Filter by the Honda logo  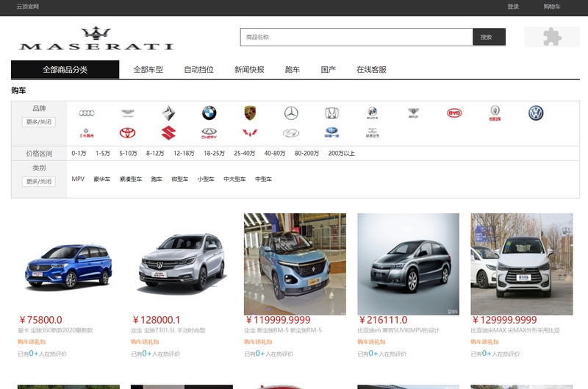coord(332,113)
